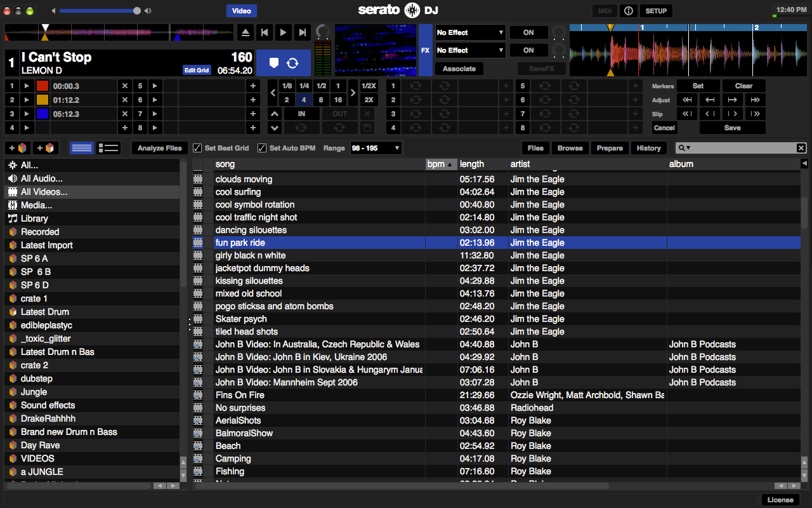
Task: Delete cue point at 01:12.2
Action: click(x=125, y=100)
